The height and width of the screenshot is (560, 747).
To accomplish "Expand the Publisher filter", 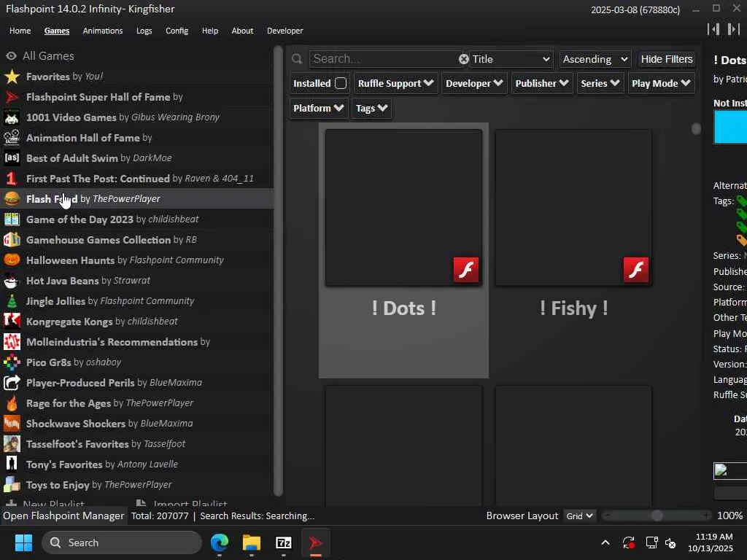I will point(542,83).
